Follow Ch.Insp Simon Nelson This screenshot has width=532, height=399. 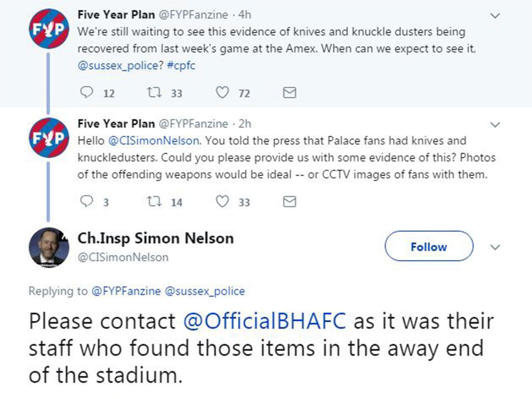[x=429, y=246]
